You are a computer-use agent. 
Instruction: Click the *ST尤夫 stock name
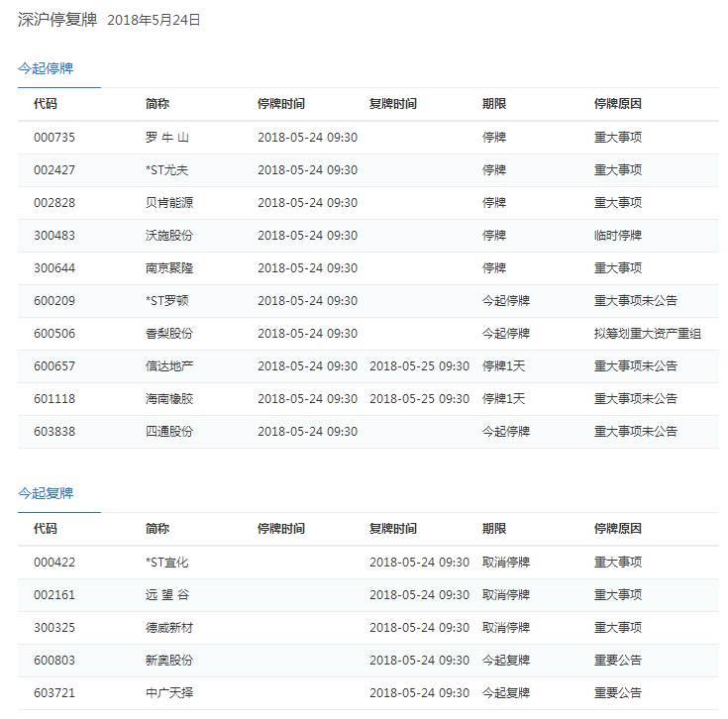[166, 170]
